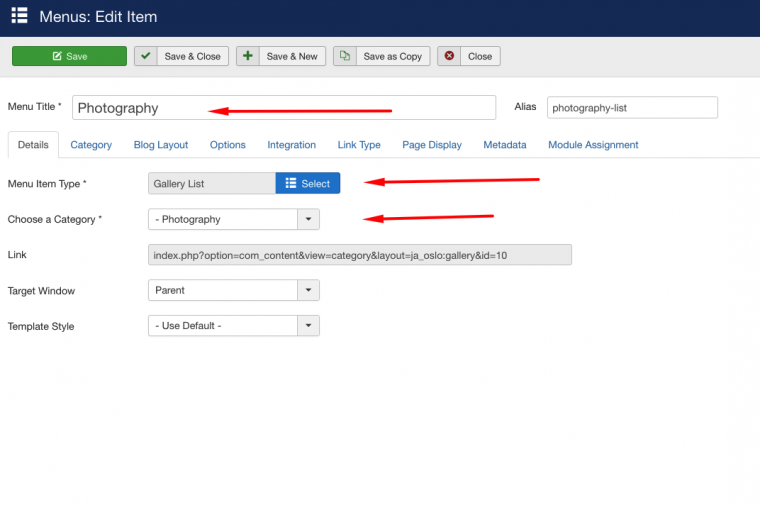Click the Alias field with photography-list
The height and width of the screenshot is (505, 760).
pos(632,108)
